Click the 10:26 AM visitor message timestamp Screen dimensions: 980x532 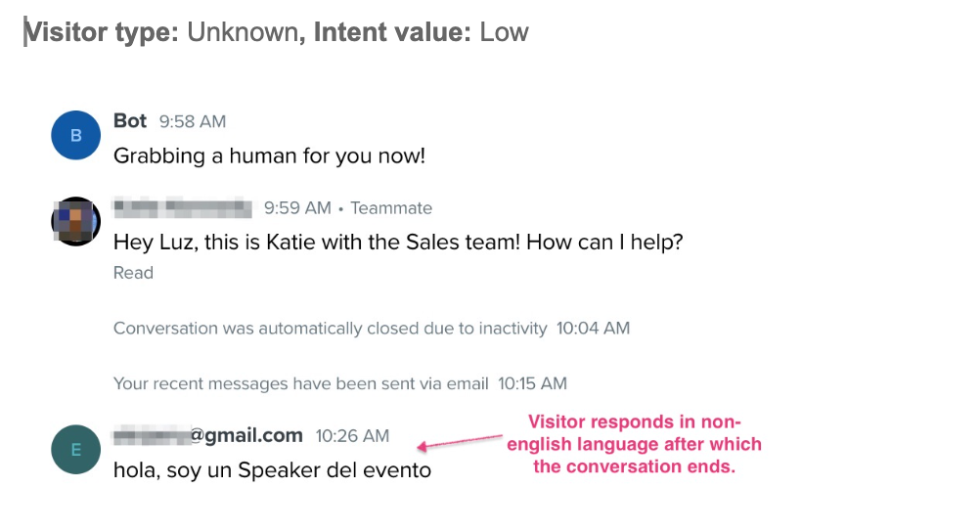point(352,436)
